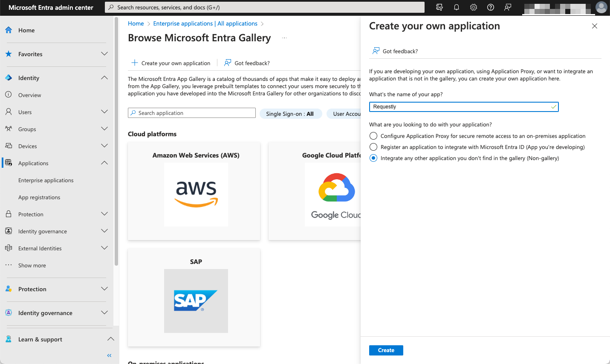This screenshot has width=610, height=364.
Task: Click the Show more menu item
Action: pyautogui.click(x=32, y=265)
